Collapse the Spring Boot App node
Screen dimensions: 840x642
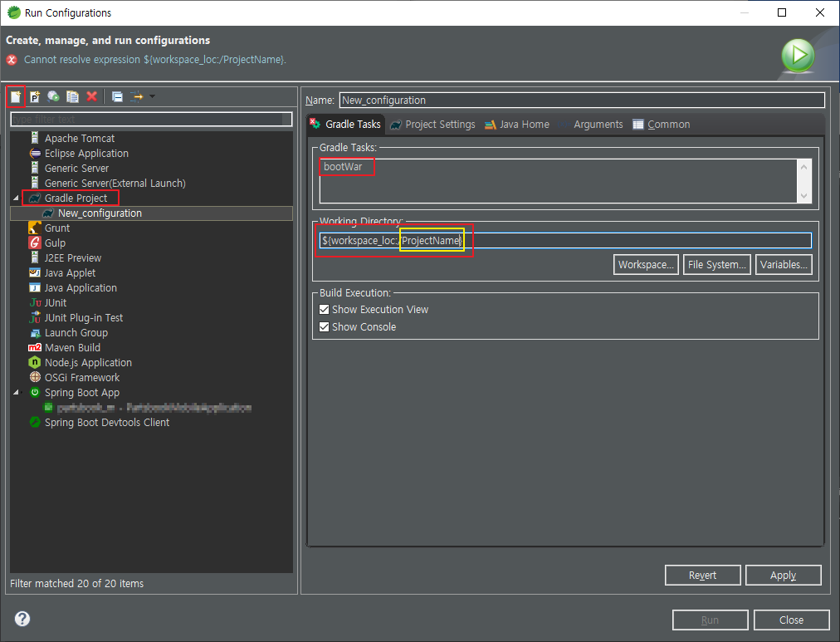(16, 393)
